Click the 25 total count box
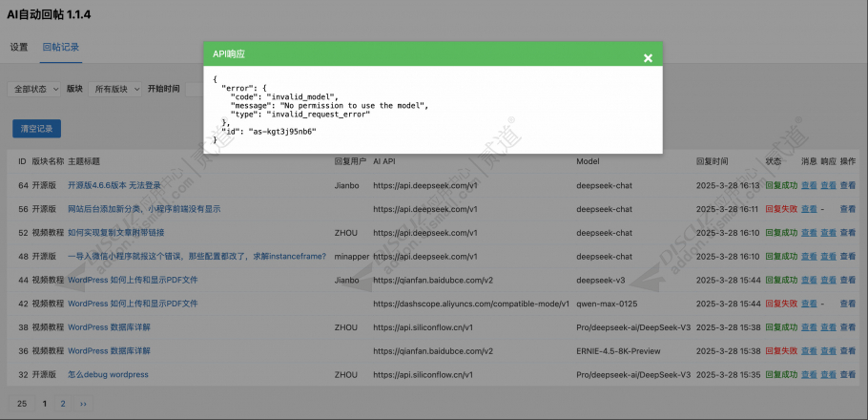Screen dimensions: 868x420 22,404
